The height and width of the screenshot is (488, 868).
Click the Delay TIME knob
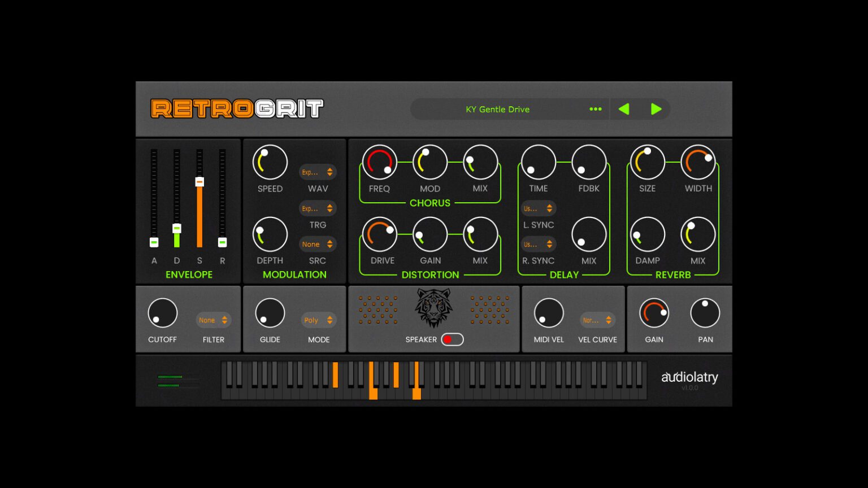pyautogui.click(x=537, y=162)
